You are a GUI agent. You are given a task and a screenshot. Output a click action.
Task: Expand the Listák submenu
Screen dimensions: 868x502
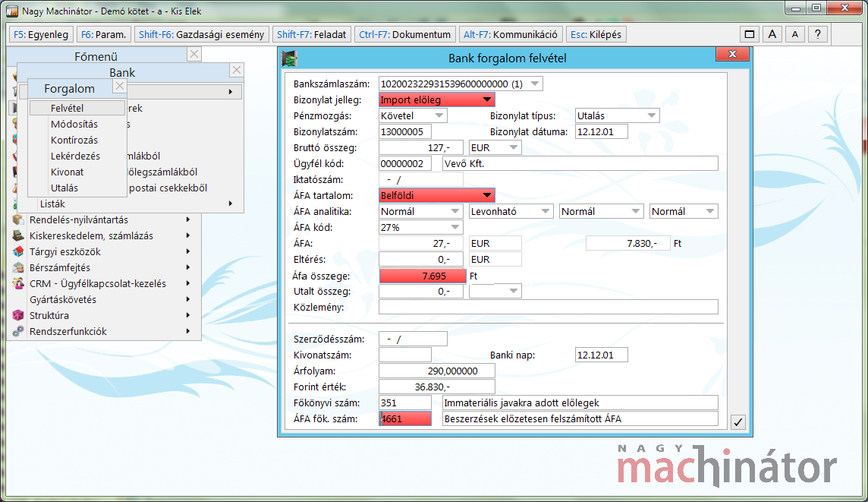coord(130,204)
